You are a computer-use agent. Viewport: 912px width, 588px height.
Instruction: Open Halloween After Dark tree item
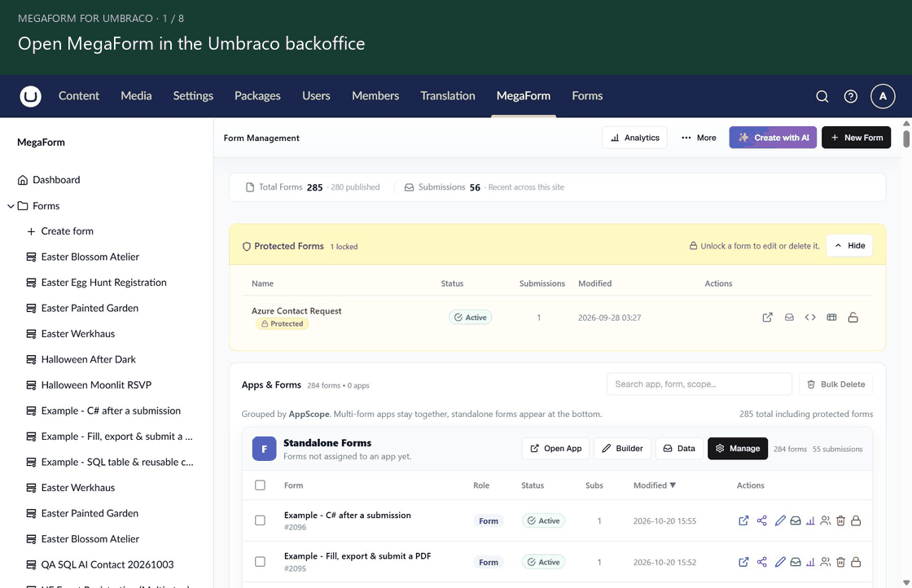[x=81, y=359]
